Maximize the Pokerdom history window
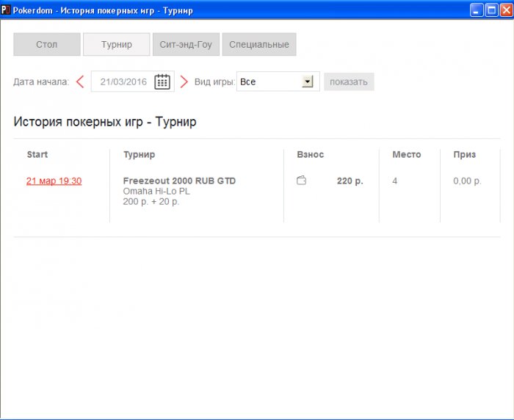514x420 pixels. pyautogui.click(x=491, y=10)
